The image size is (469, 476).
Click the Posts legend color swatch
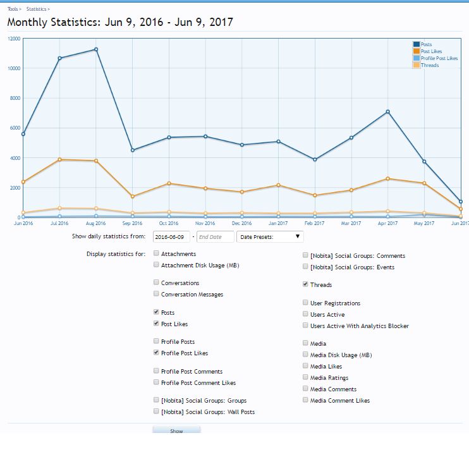tap(417, 45)
